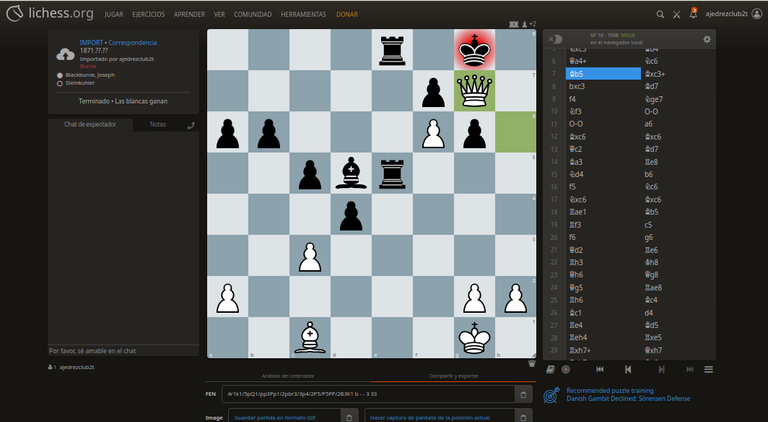Click the recommended puzzle training target icon
The width and height of the screenshot is (768, 422).
coord(552,395)
